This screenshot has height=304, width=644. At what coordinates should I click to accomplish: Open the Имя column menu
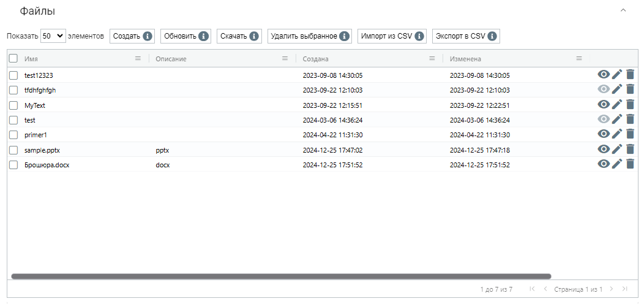pos(138,58)
